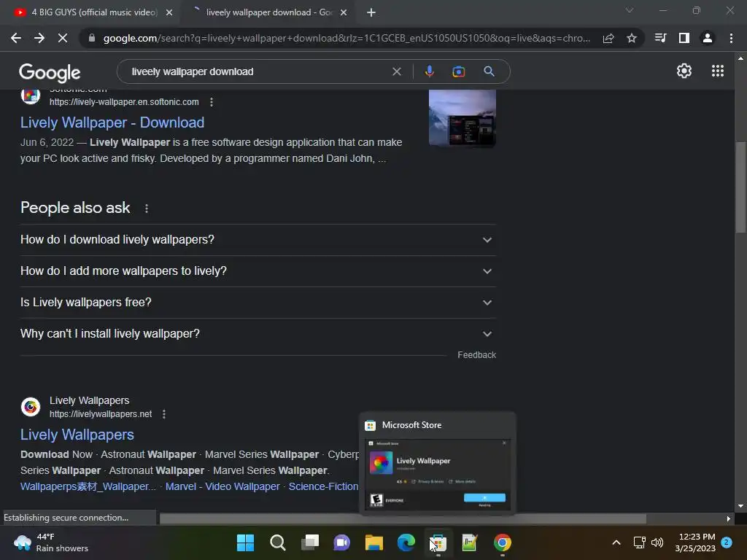View site information via the lock icon
747x560 pixels.
click(91, 38)
